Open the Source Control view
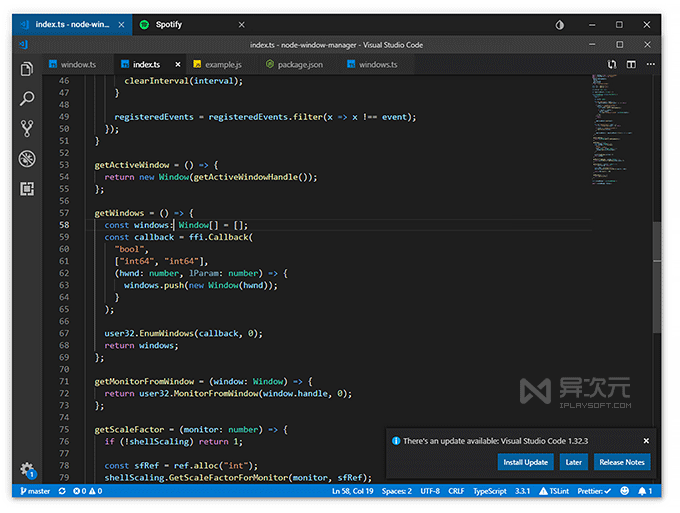The height and width of the screenshot is (513, 680). coord(27,129)
